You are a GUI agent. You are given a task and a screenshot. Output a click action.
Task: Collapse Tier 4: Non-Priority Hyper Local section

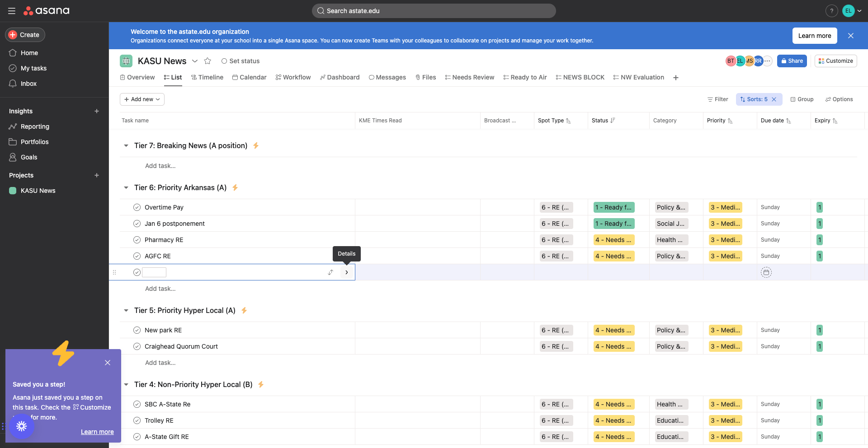click(126, 384)
